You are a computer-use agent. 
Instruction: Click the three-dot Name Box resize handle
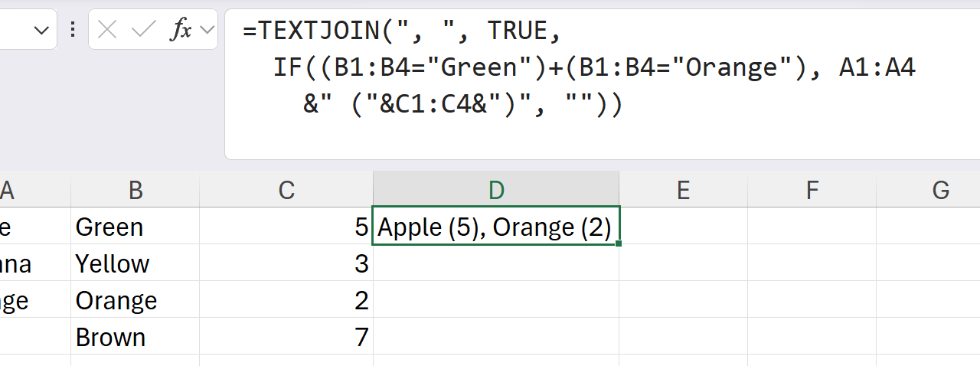[x=73, y=30]
